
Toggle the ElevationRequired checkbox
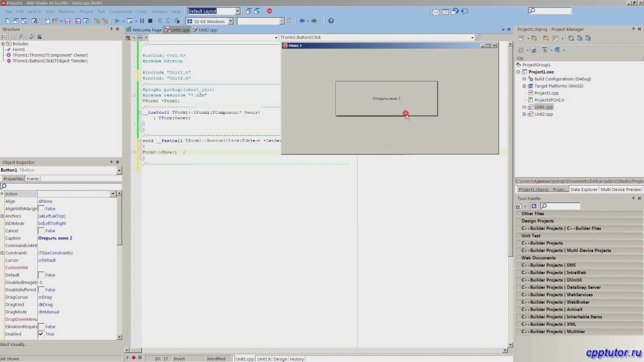tap(41, 327)
